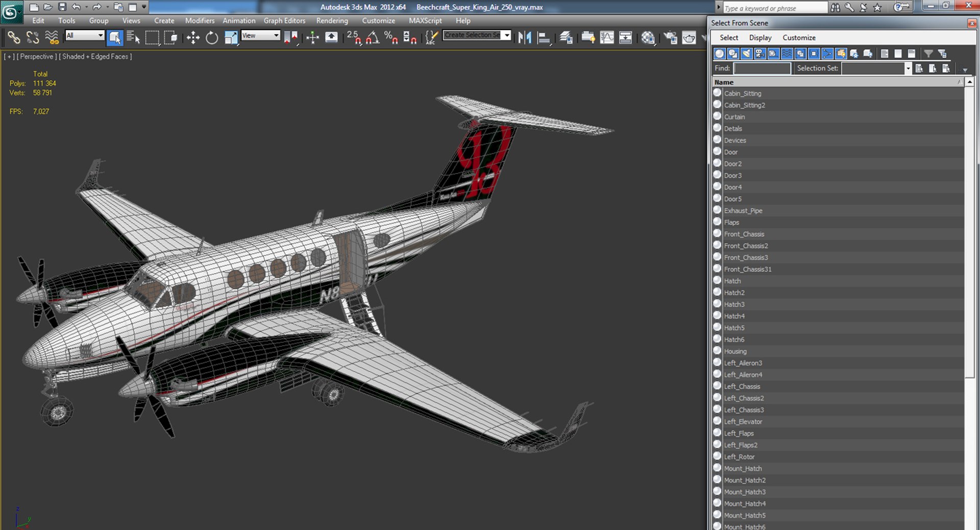
Task: Toggle Window/Crossing selection mode
Action: (170, 37)
